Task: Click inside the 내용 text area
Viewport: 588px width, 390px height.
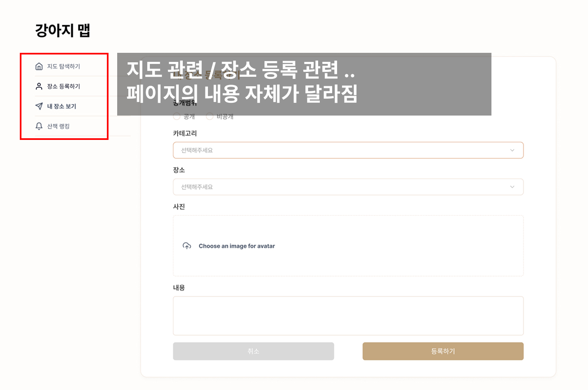Action: click(x=348, y=316)
